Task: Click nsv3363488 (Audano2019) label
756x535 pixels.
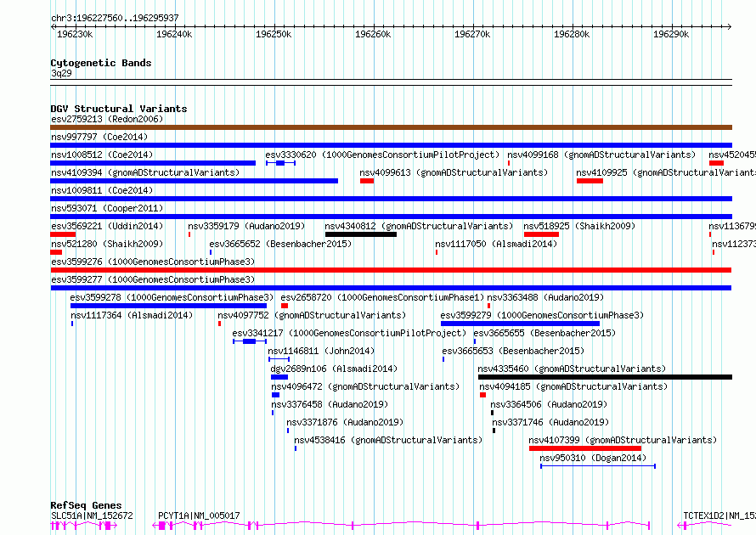Action: pos(545,297)
